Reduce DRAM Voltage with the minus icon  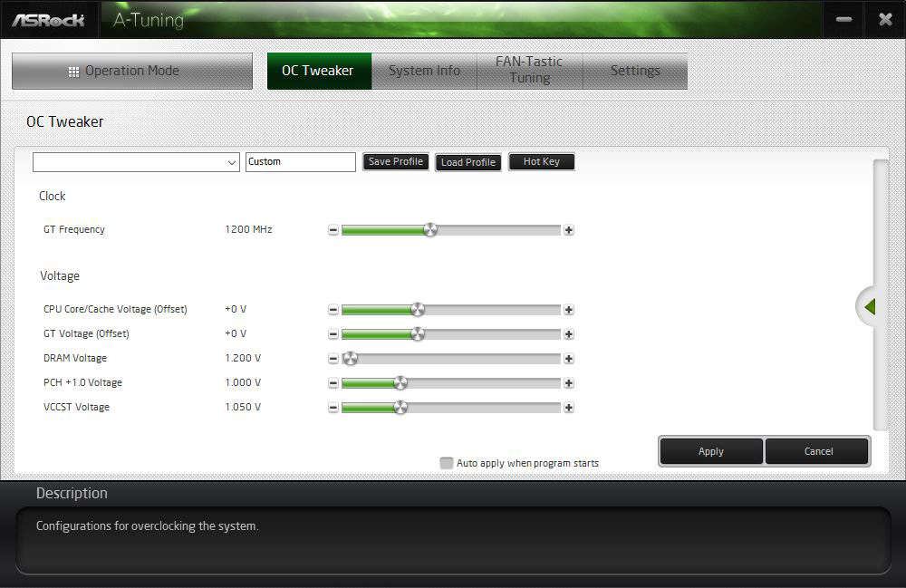[x=333, y=359]
